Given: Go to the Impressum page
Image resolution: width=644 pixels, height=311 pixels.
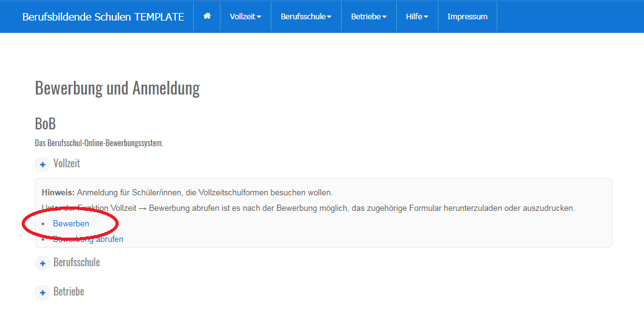Looking at the screenshot, I should 467,17.
